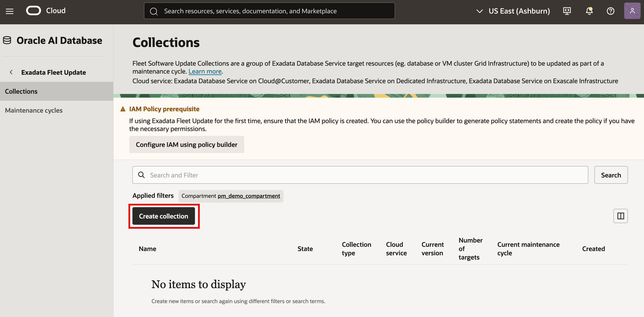The width and height of the screenshot is (644, 317).
Task: Click the Create collection button
Action: pos(164,216)
